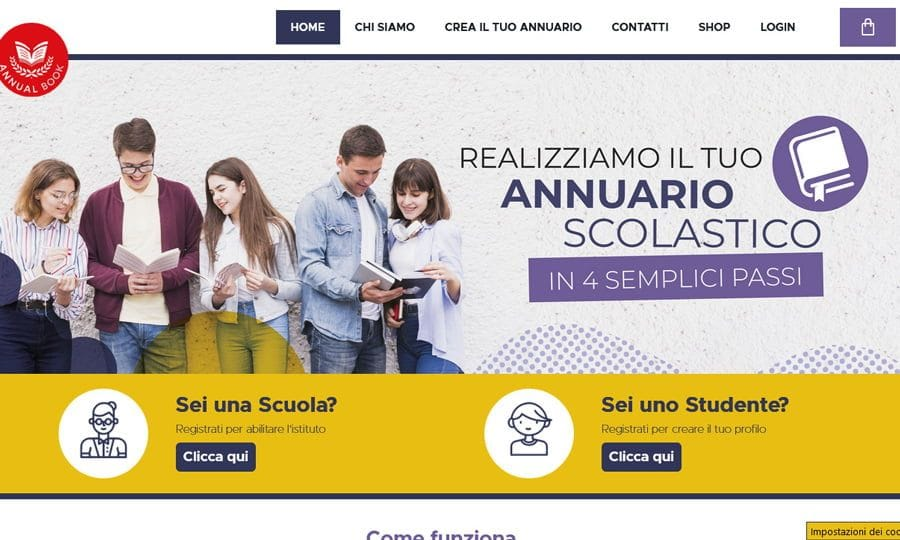Open the CHI SIAMO page

pyautogui.click(x=385, y=27)
